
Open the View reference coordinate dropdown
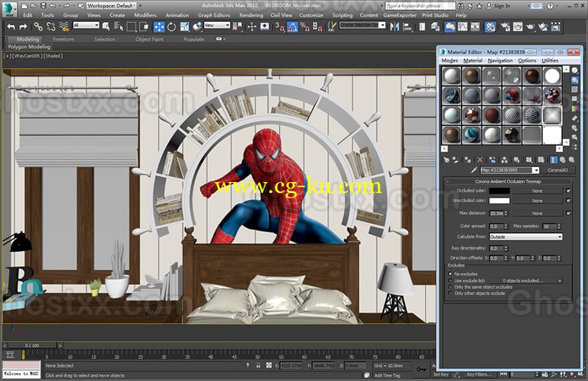click(217, 25)
